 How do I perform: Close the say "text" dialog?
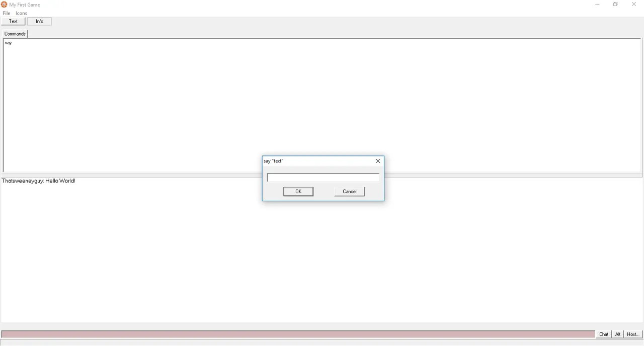coord(378,161)
